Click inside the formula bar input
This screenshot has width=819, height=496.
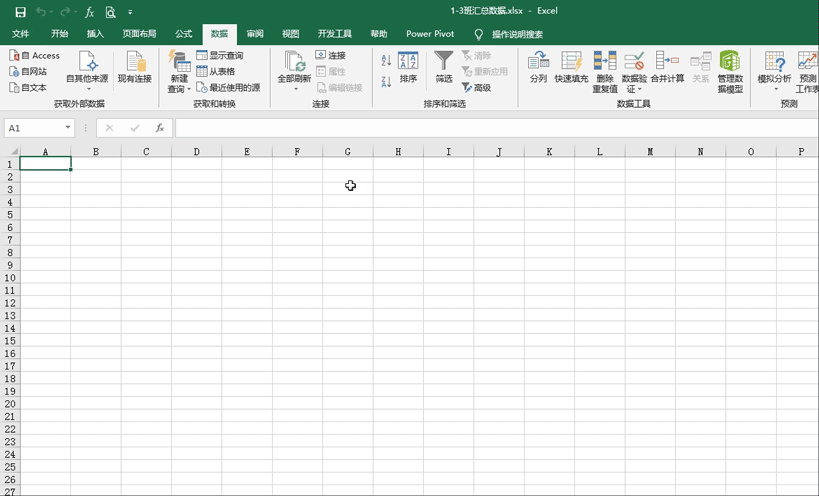tap(496, 128)
